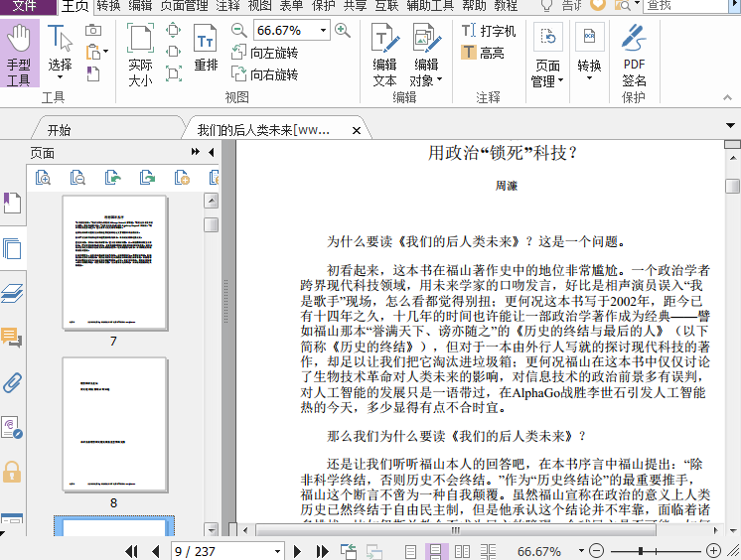Click the replace pages icon in the Pages panel
Screen dimensions: 741x560
point(147,178)
